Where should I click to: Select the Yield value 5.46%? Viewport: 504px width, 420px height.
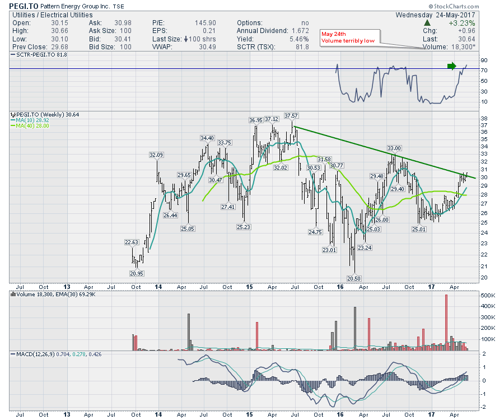[299, 39]
